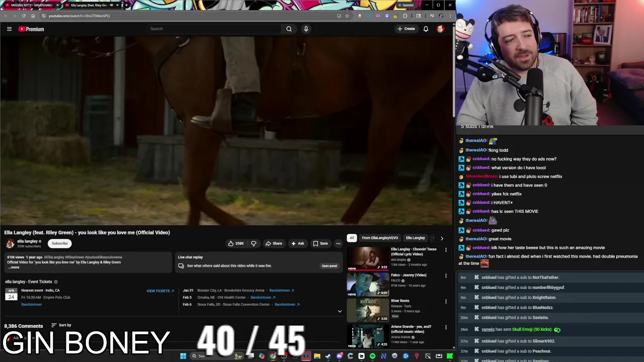
Task: Open comments Sort by menu
Action: 61,325
